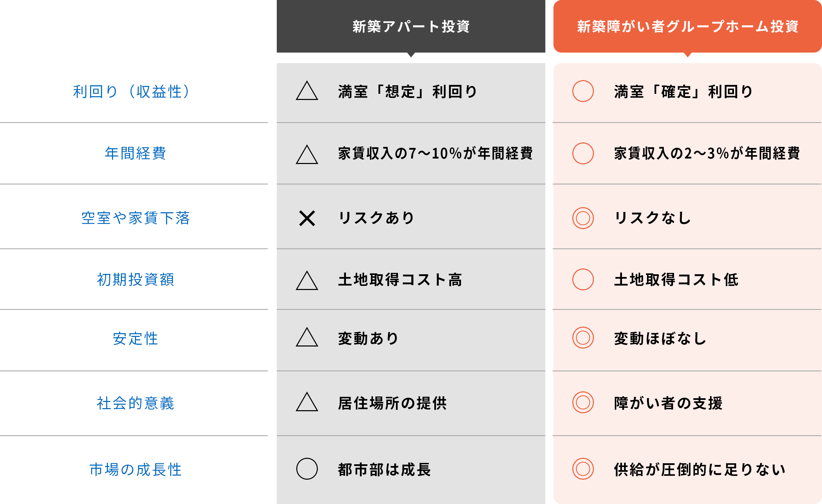Click the 市場の成長性 row label
Screen dimensions: 822x504
coord(136,469)
